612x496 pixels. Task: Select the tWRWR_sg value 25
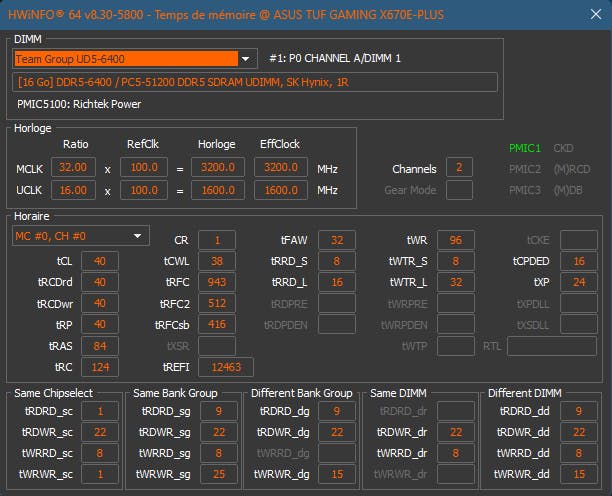click(x=217, y=473)
